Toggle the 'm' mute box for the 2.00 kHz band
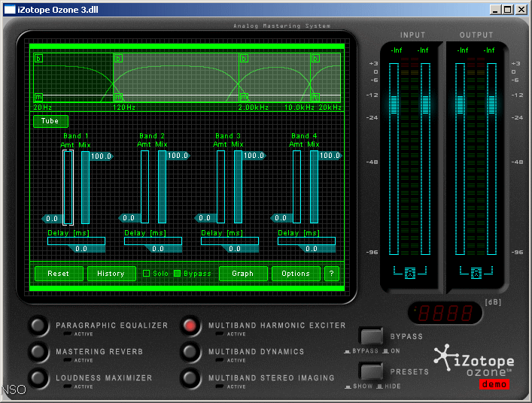Viewport: 532px width, 403px height. 244,98
